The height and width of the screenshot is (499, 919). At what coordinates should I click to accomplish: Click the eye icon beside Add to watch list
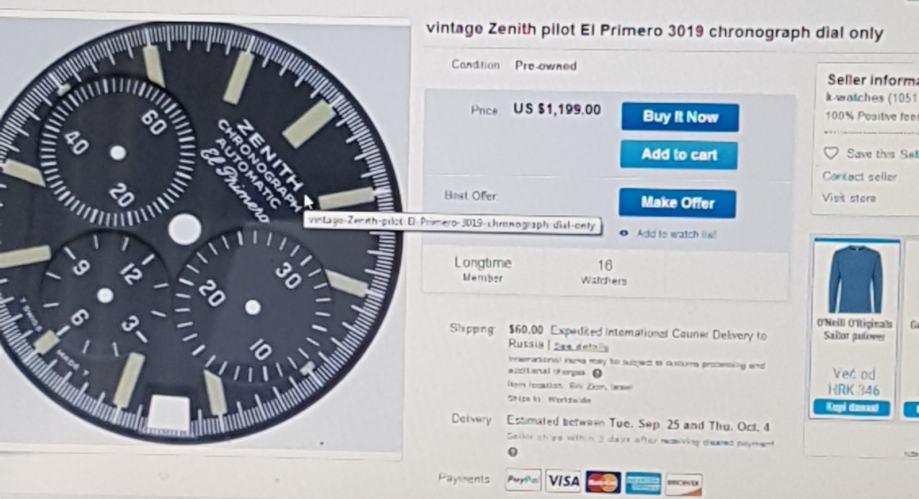[624, 233]
